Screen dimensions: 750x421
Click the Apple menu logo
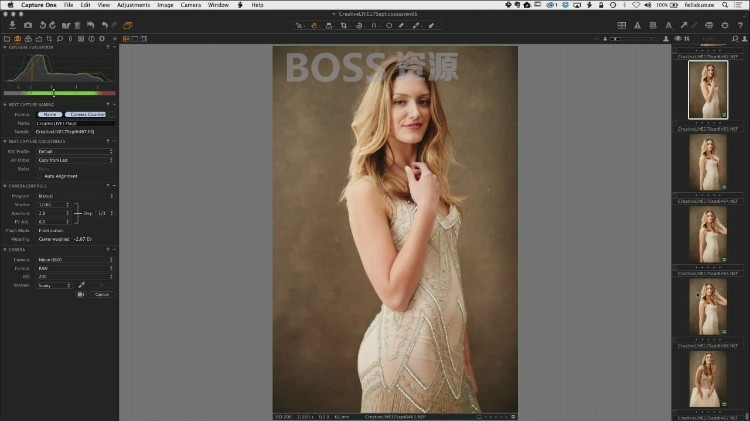click(x=10, y=5)
